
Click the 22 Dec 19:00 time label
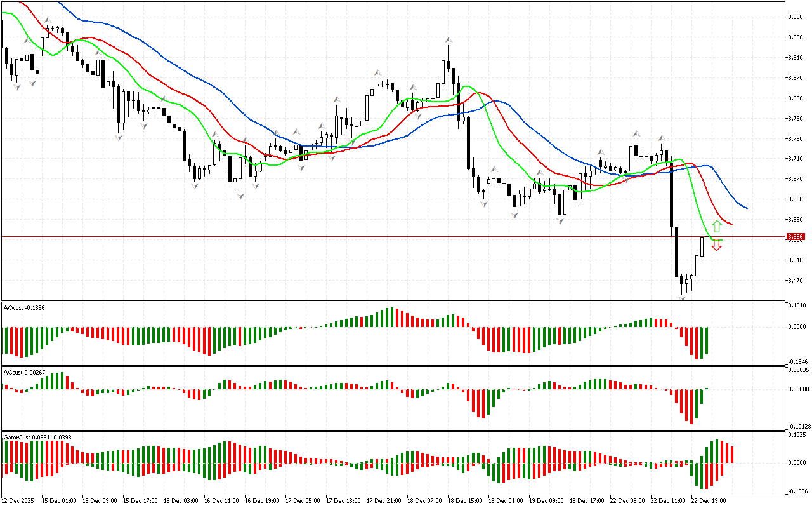[709, 500]
